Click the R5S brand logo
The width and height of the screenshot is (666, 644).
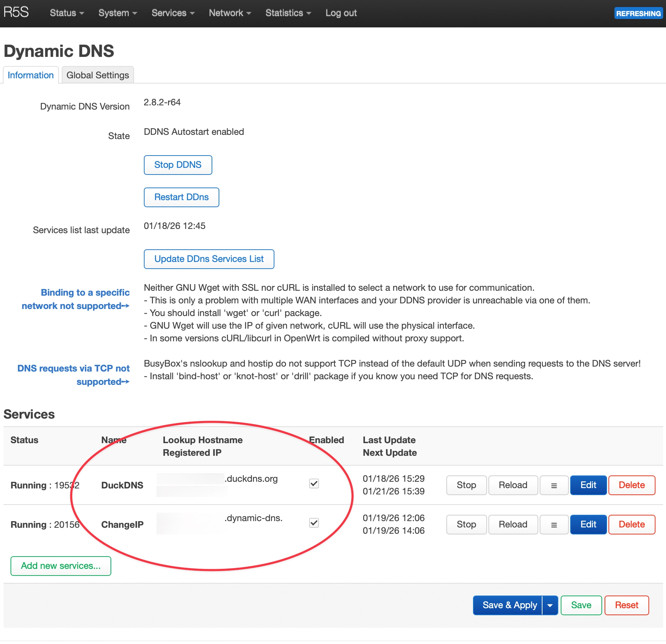tap(16, 12)
